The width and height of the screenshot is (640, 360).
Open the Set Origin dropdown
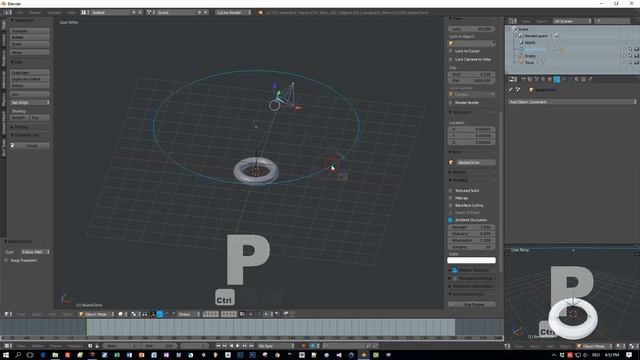tap(30, 102)
